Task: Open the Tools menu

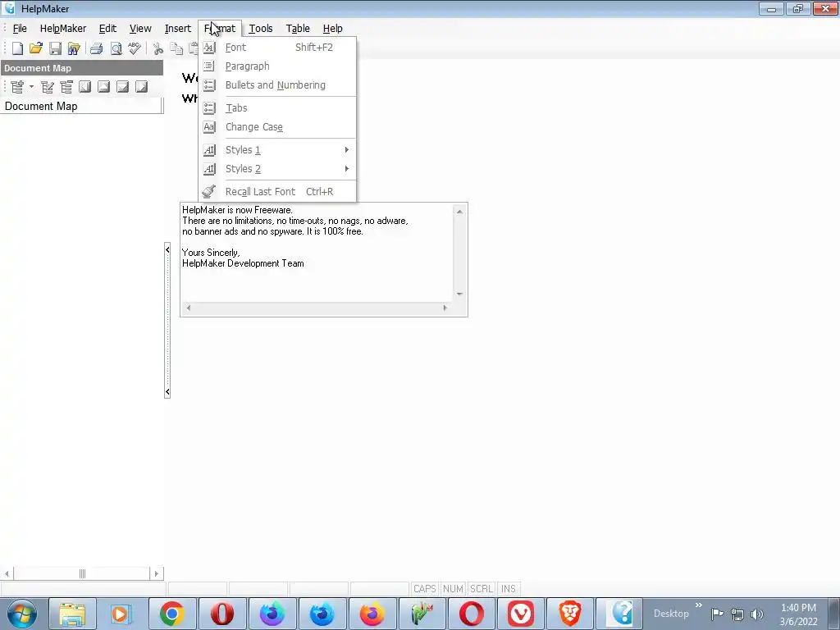Action: click(x=261, y=29)
